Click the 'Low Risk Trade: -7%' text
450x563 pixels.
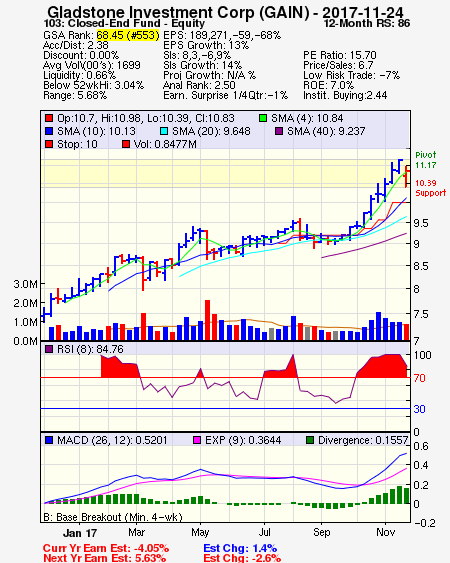pyautogui.click(x=351, y=75)
